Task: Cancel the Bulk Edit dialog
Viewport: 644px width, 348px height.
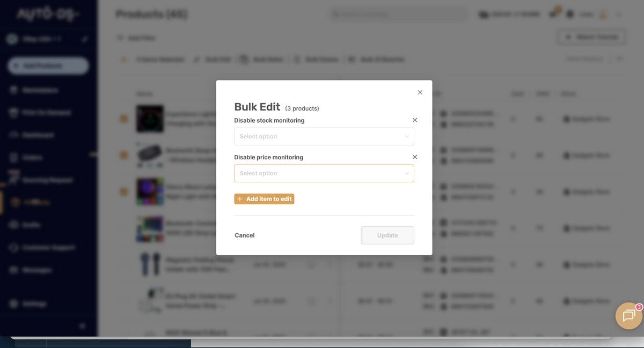Action: (x=244, y=235)
